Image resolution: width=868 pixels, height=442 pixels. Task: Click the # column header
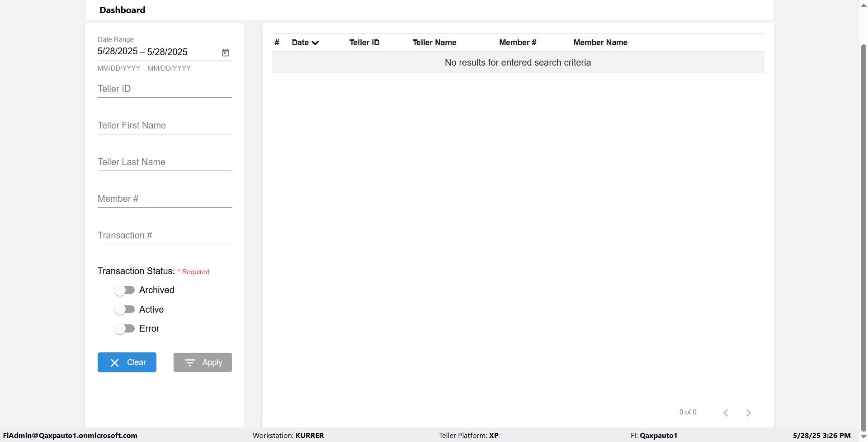point(277,43)
